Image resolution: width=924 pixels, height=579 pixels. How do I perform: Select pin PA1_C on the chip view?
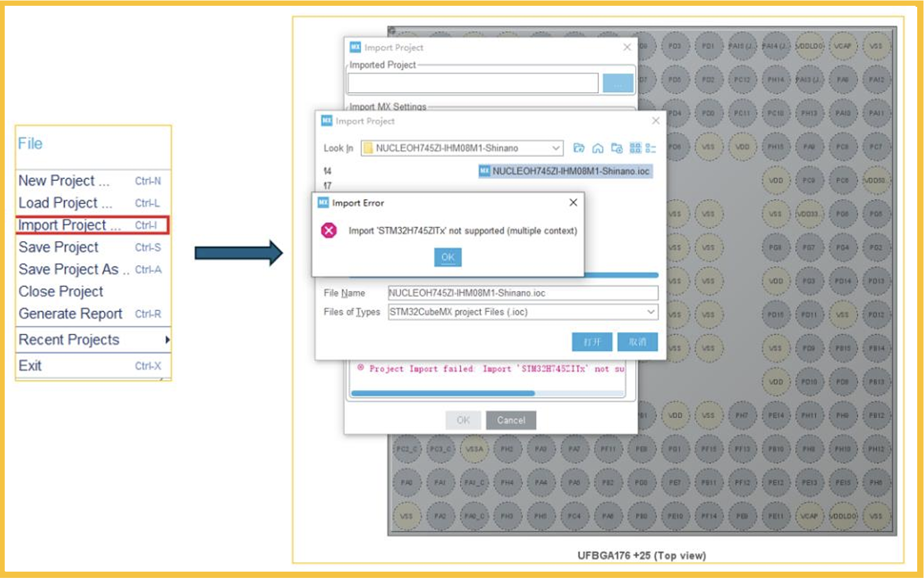coord(474,482)
